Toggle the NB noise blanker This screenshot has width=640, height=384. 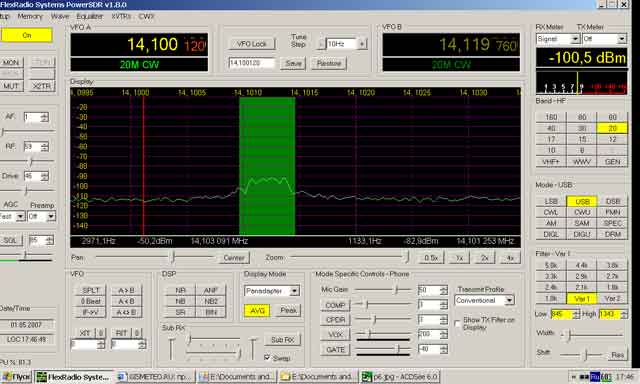(180, 302)
